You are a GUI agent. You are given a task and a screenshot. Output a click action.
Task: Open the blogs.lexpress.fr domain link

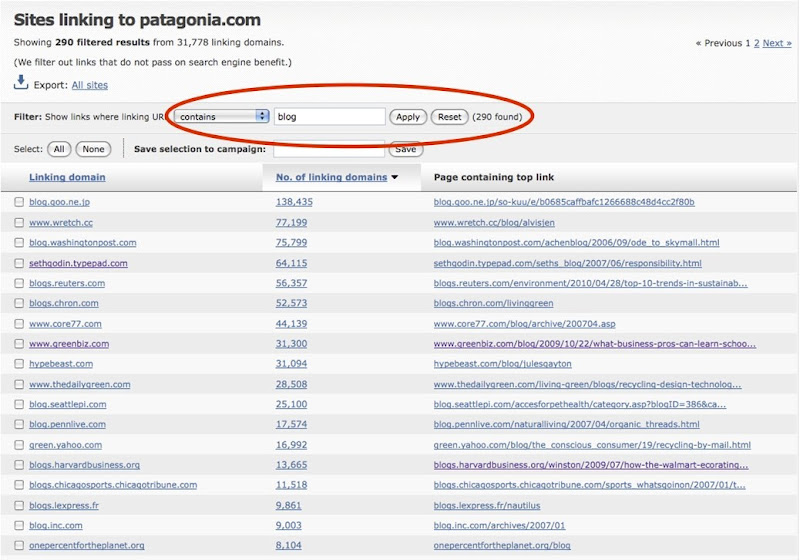(x=64, y=505)
